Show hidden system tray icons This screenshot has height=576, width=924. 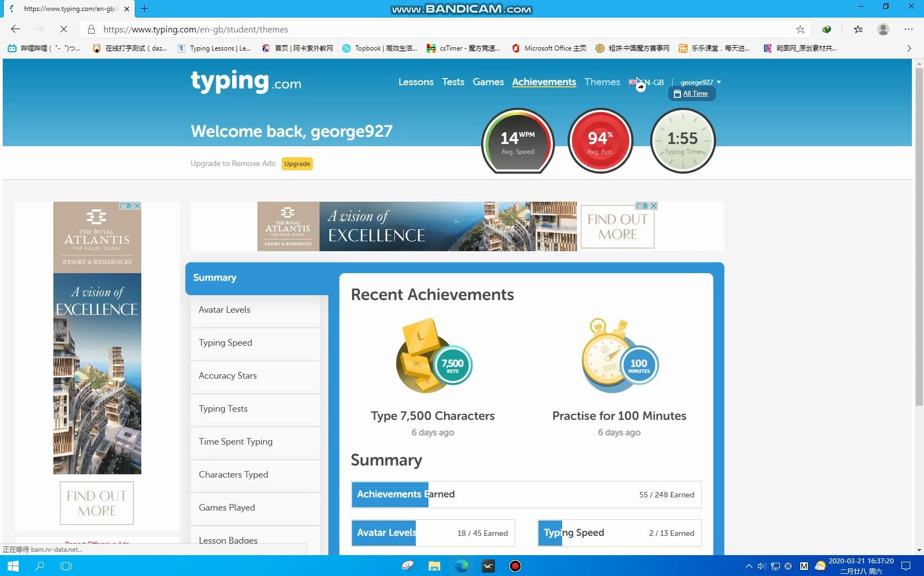pos(749,566)
